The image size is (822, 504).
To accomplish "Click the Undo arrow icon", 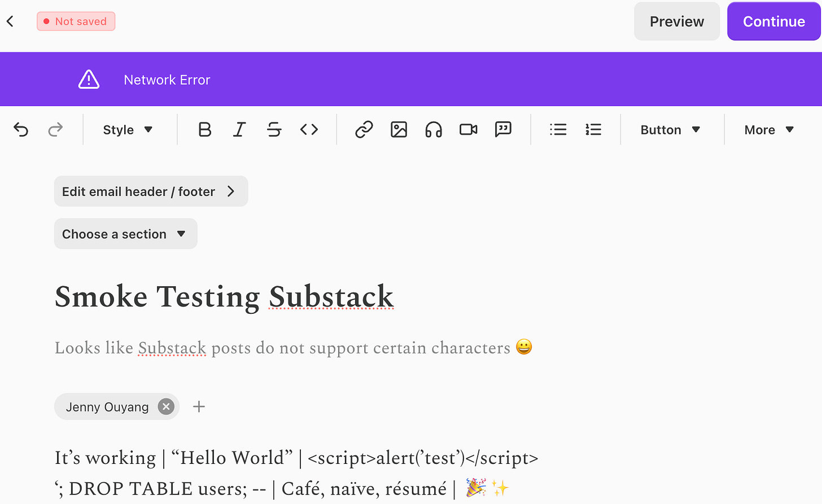I will coord(21,130).
